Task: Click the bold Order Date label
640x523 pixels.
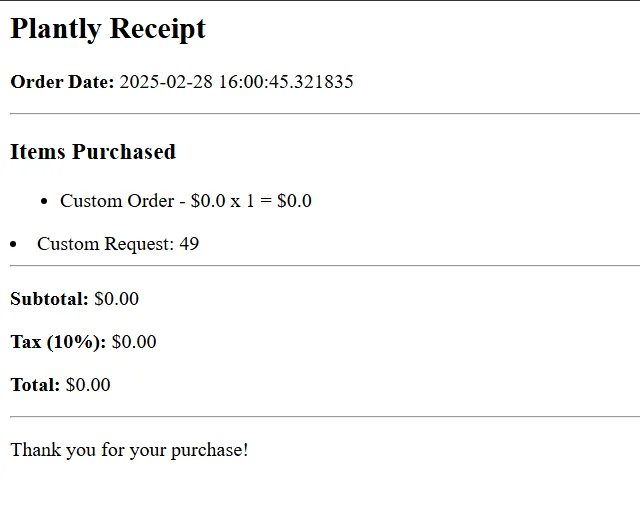Action: [62, 82]
